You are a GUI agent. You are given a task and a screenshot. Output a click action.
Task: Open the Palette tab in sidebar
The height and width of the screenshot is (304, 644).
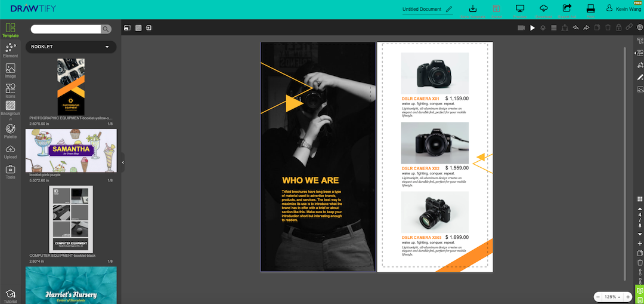pyautogui.click(x=10, y=131)
